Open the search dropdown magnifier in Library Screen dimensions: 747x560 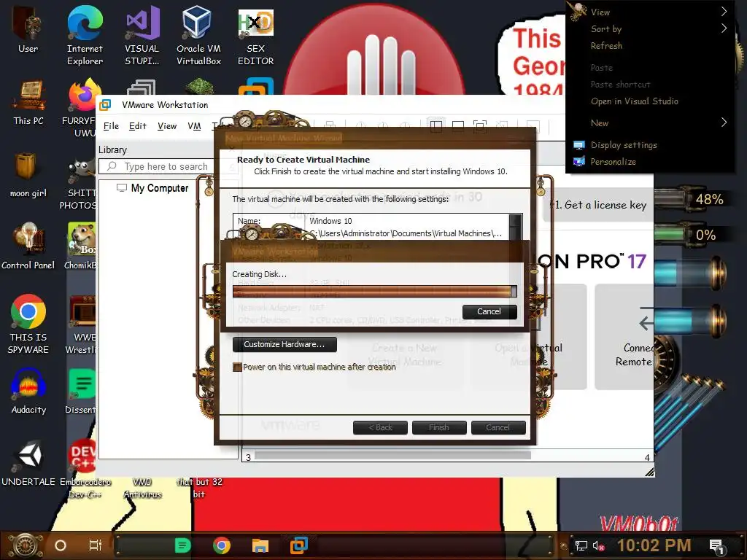coord(112,166)
